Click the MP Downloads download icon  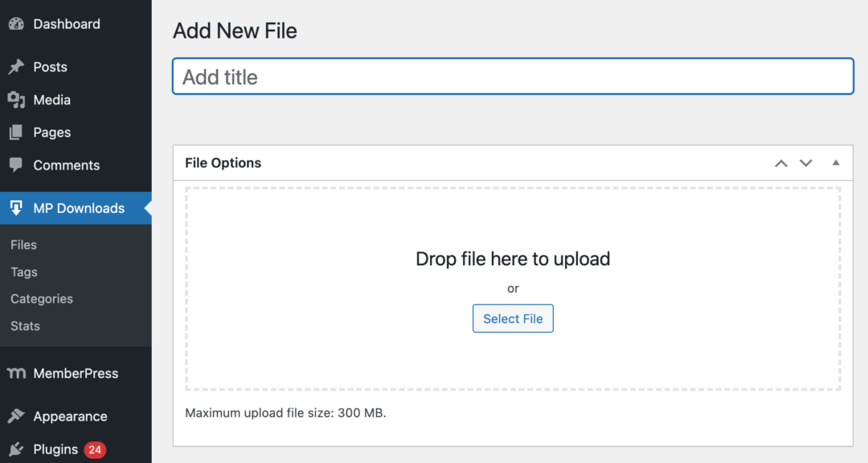click(16, 208)
